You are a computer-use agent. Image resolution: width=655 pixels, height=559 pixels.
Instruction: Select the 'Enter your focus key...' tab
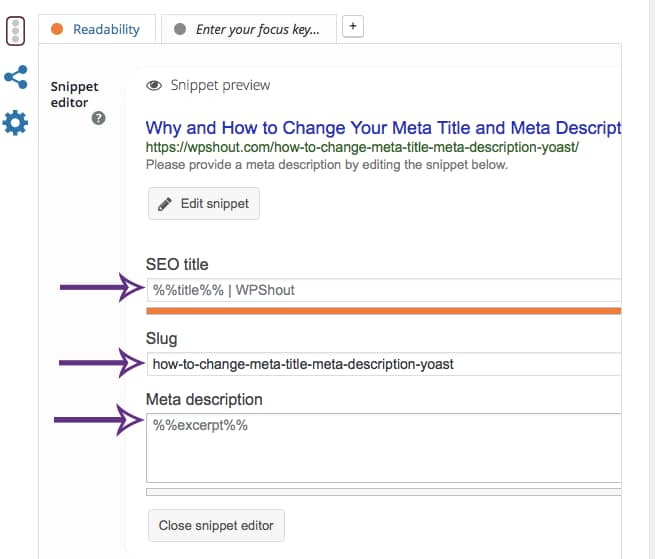point(248,30)
